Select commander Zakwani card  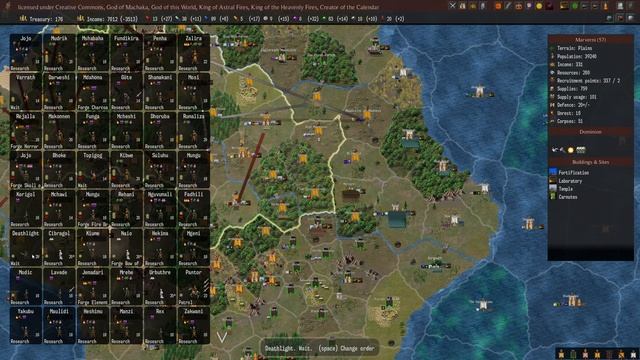pyautogui.click(x=193, y=326)
